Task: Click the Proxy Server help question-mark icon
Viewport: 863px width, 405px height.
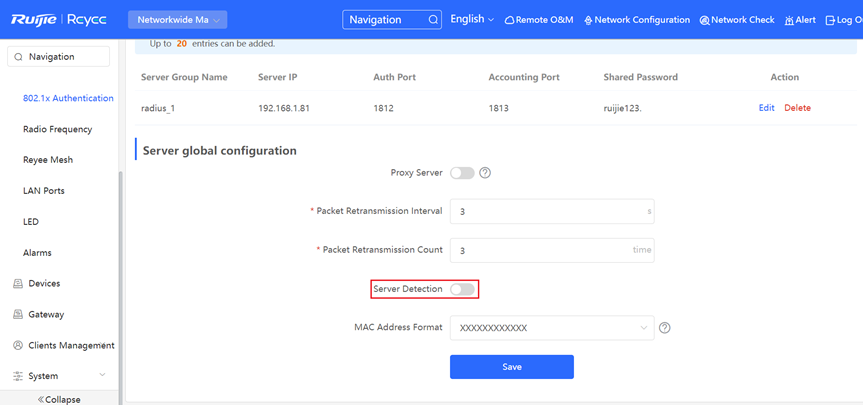Action: point(484,173)
